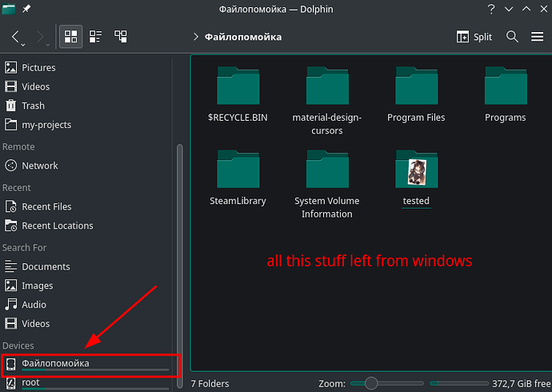
Task: Click the help question mark icon
Action: coord(491,9)
